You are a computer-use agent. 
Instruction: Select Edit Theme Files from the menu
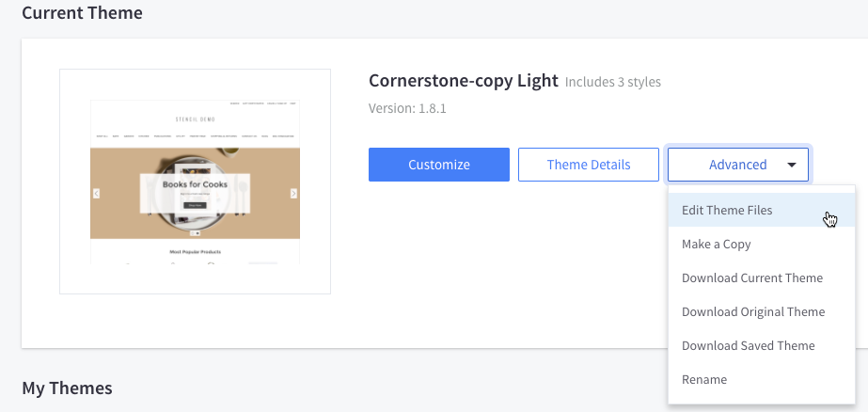coord(727,210)
